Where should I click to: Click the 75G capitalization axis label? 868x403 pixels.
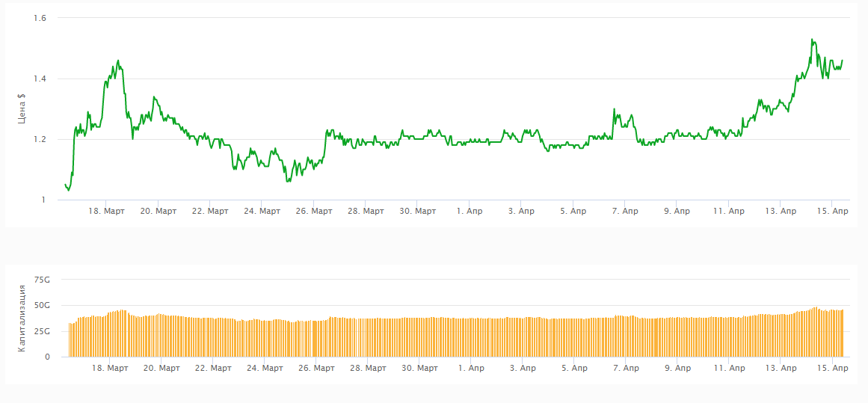point(42,280)
